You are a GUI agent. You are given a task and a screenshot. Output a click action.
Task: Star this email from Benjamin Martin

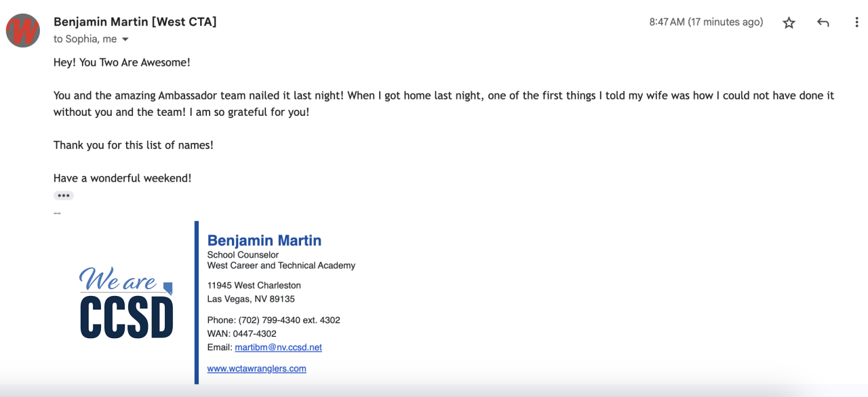click(x=789, y=23)
